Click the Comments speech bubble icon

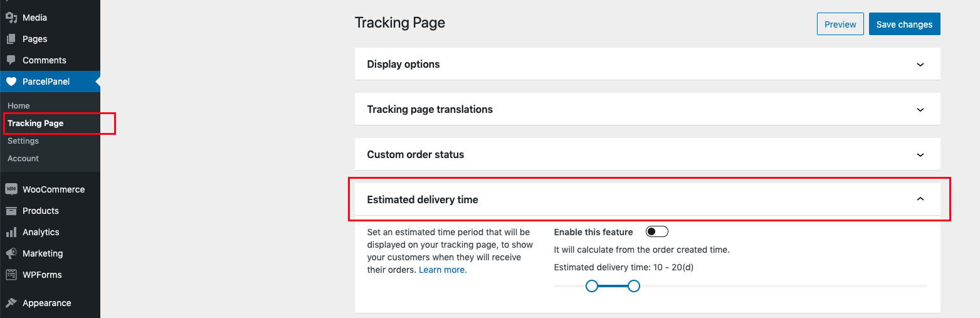pos(11,60)
